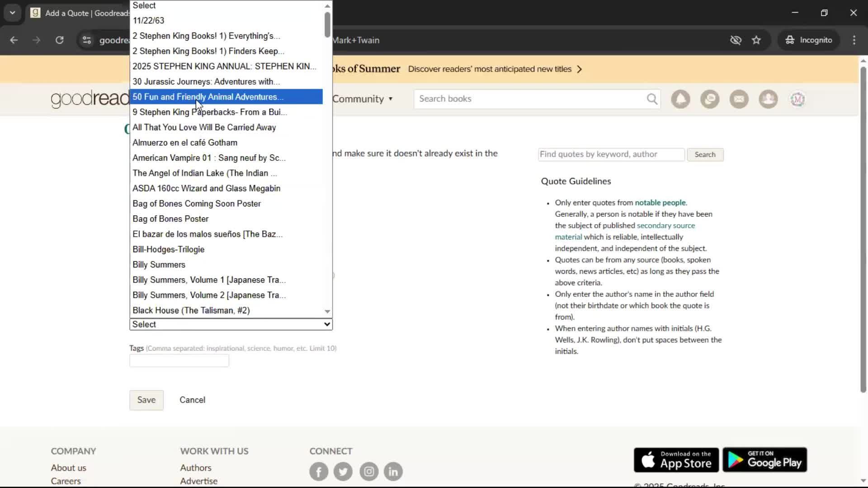Click the list's scroll-up arrow
This screenshot has width=868, height=488.
[x=327, y=6]
